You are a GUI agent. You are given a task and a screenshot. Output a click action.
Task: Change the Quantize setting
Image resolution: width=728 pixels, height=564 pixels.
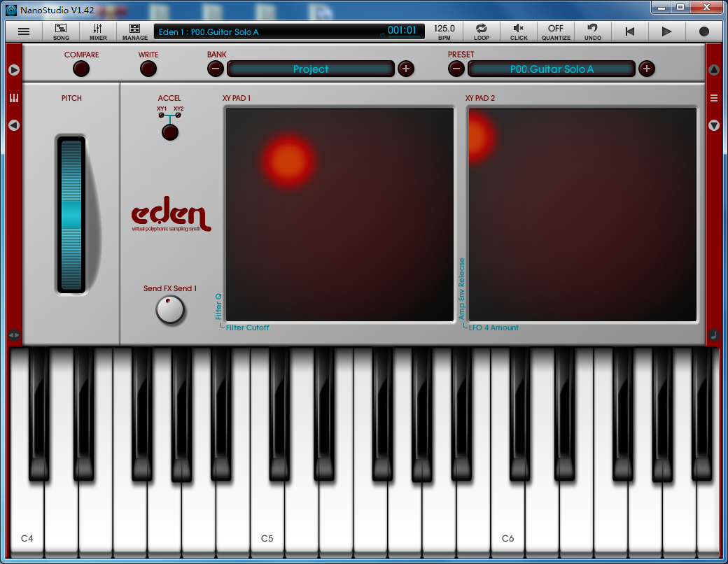click(x=556, y=31)
